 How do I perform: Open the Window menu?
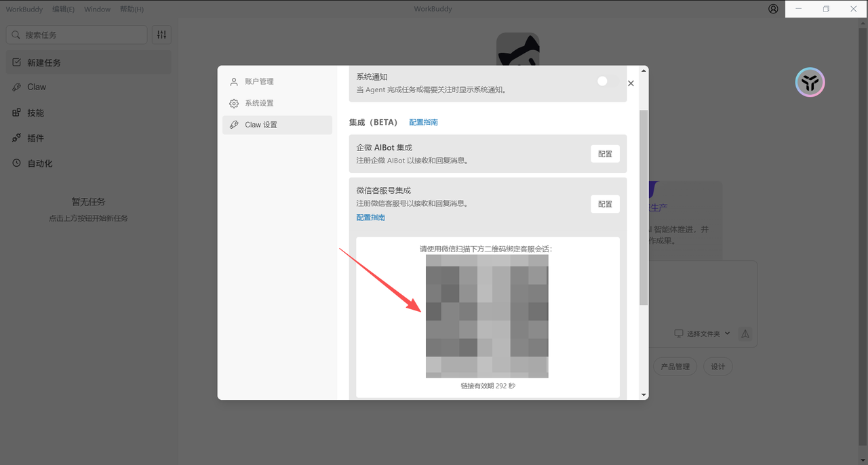(x=98, y=9)
